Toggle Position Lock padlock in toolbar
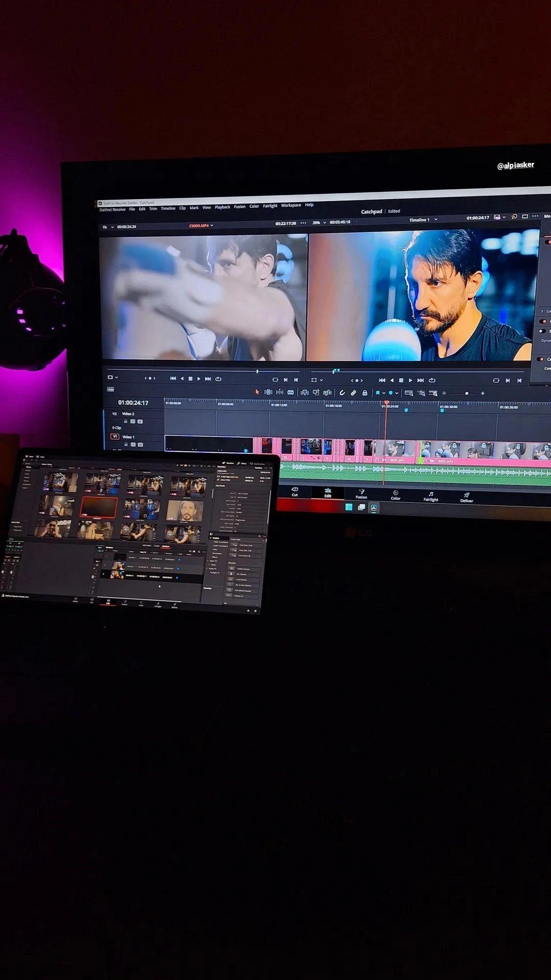Viewport: 551px width, 980px height. [365, 393]
